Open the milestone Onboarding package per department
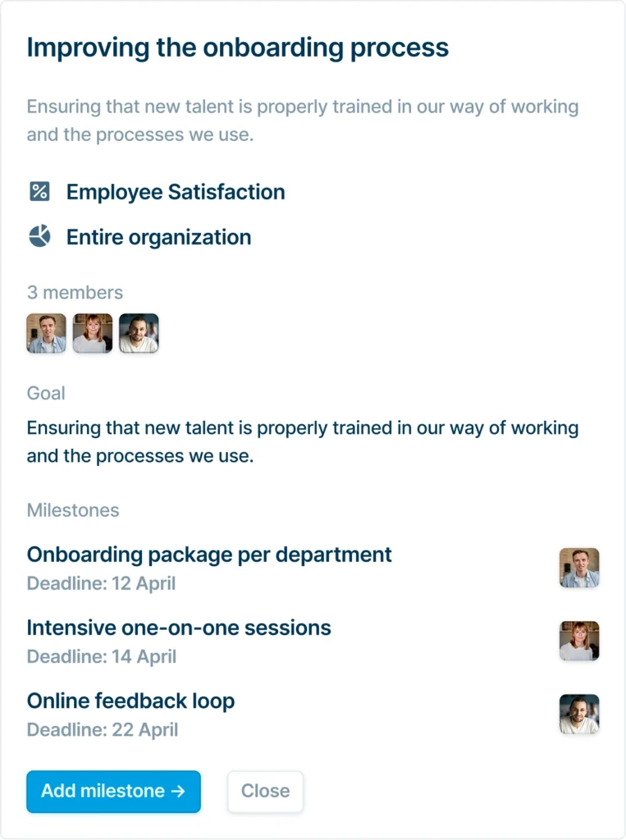Viewport: 626px width, 840px height. pyautogui.click(x=209, y=555)
